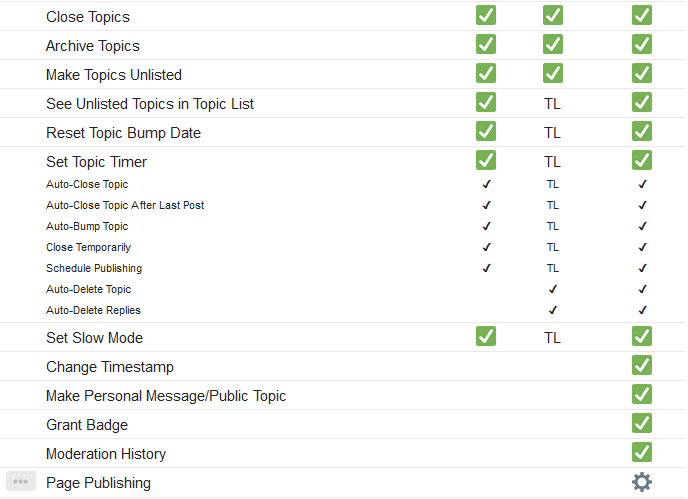Open the ellipsis button beside Page Publishing
The width and height of the screenshot is (688, 499).
click(21, 482)
